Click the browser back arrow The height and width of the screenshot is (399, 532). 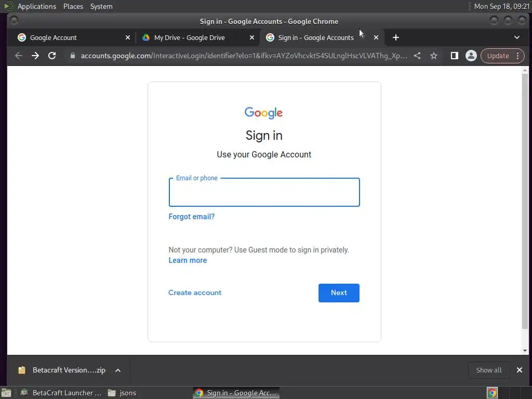(19, 56)
